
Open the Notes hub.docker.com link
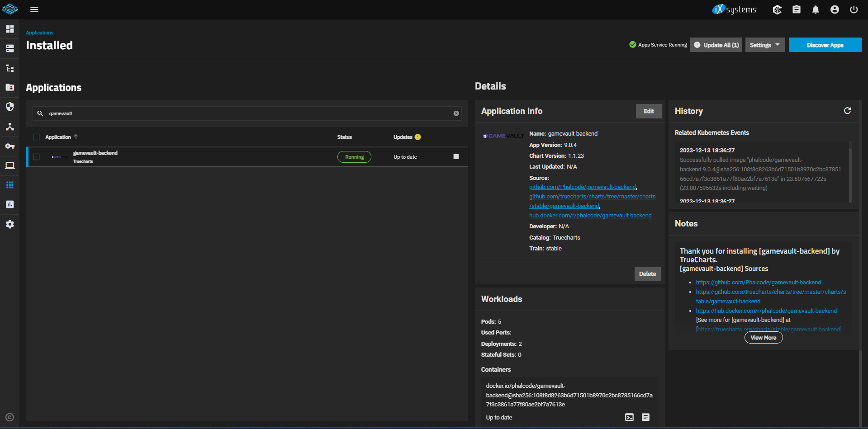point(766,311)
